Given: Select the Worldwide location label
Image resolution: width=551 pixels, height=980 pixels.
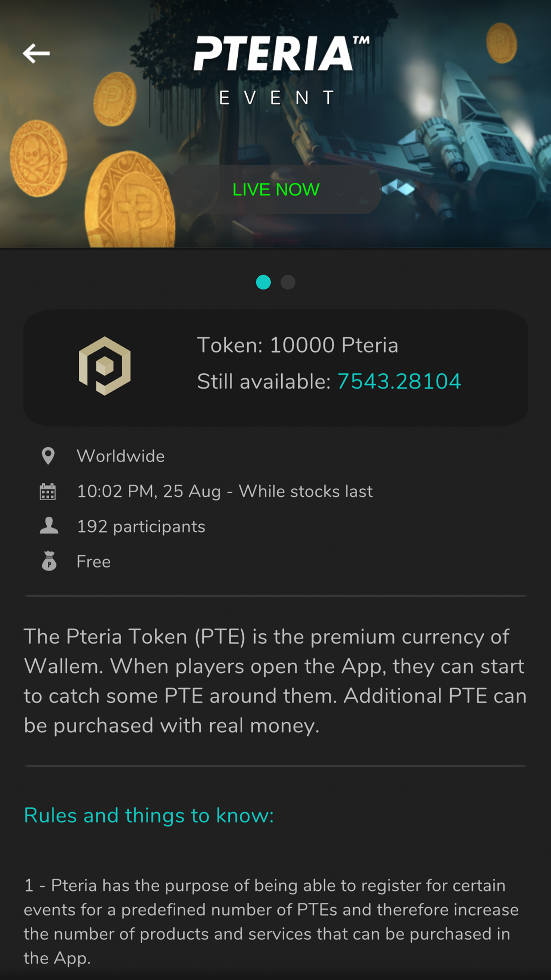Looking at the screenshot, I should coord(121,456).
